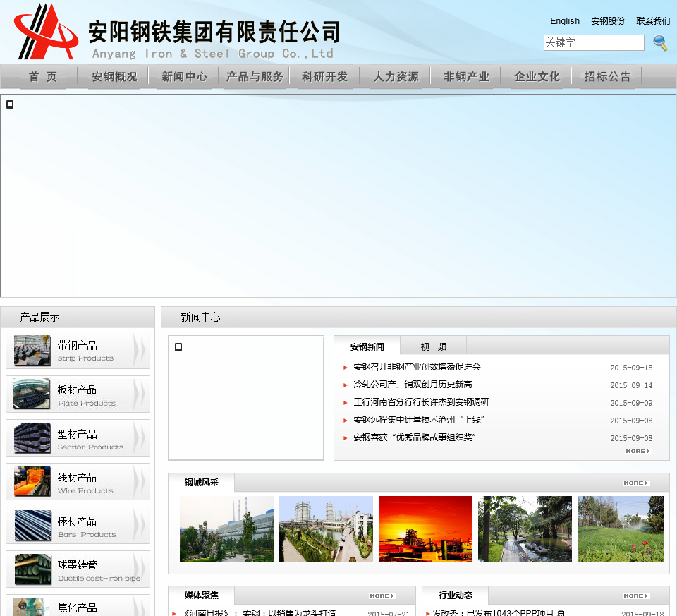
Task: Select the 媒体聚焦 tab header
Action: click(201, 596)
